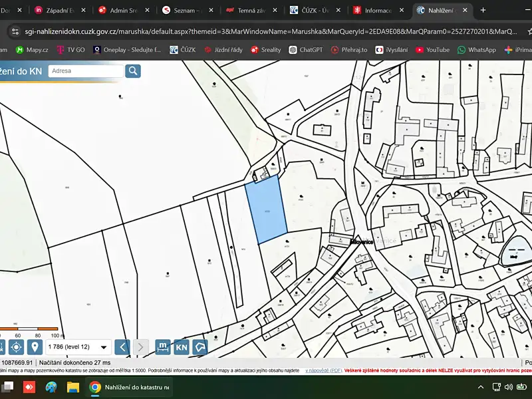532x399 pixels.
Task: Open the Sreality bookmark
Action: coord(266,50)
